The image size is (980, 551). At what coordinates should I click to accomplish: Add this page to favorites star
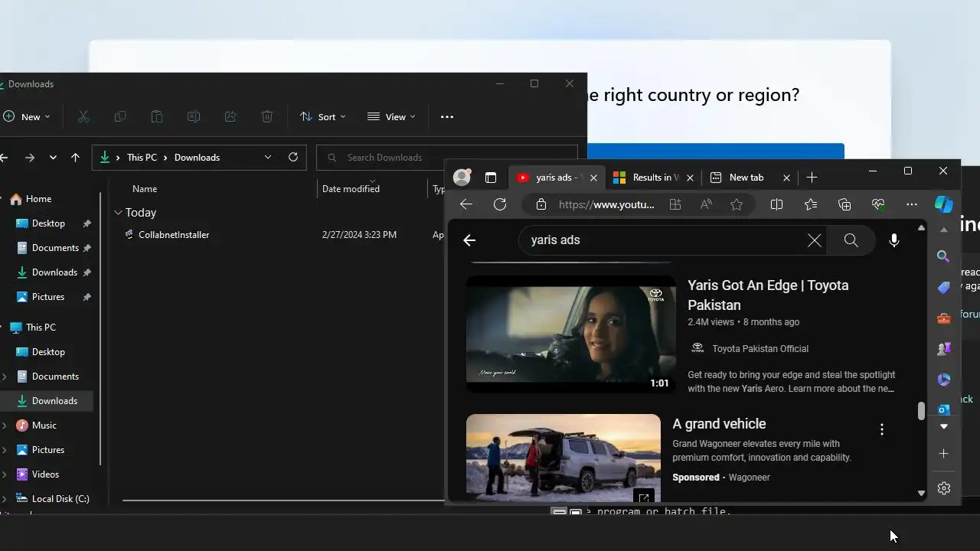(x=737, y=204)
